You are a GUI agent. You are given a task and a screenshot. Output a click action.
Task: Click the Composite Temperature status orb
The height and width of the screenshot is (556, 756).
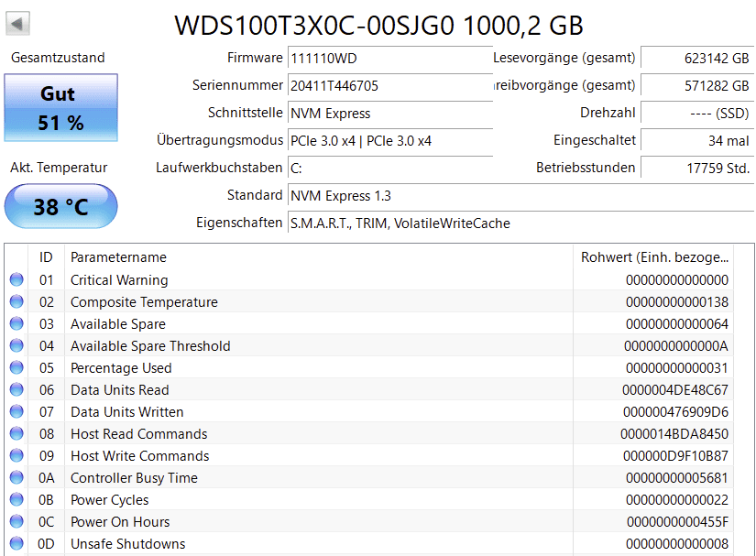click(16, 302)
